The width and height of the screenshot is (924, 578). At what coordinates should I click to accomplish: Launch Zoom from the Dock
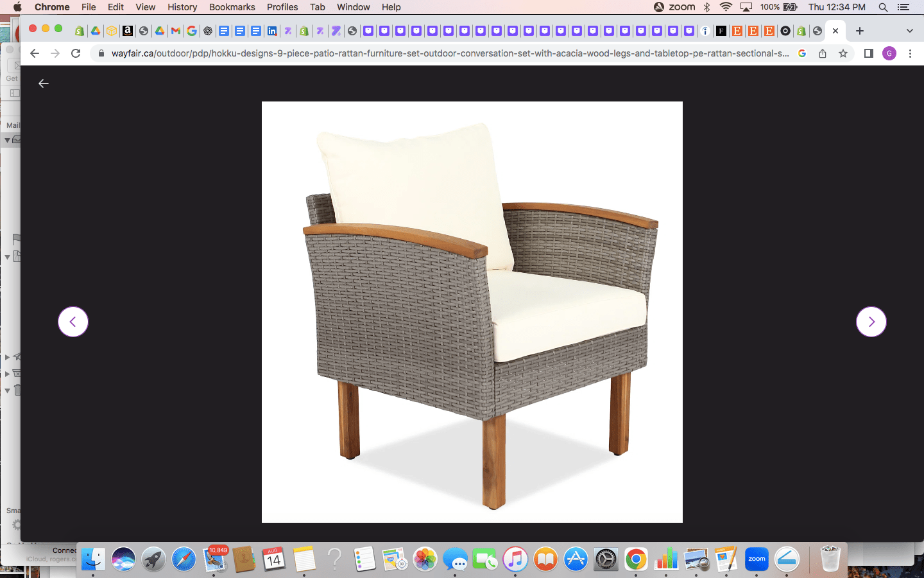coord(757,559)
